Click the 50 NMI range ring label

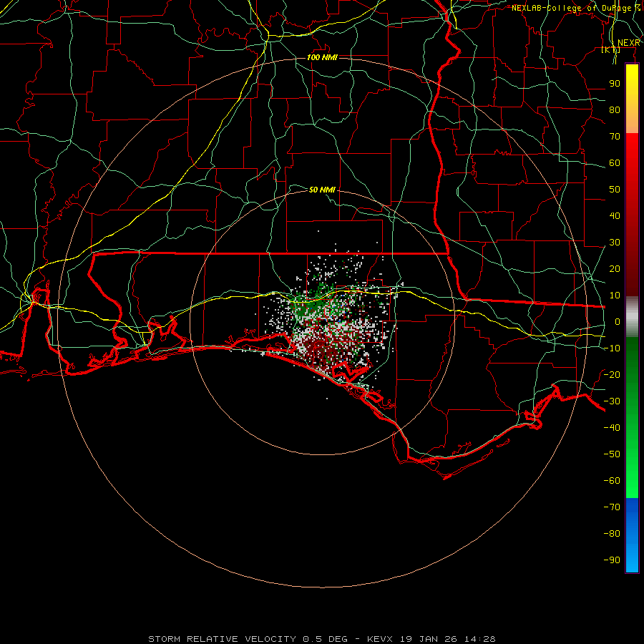[322, 190]
